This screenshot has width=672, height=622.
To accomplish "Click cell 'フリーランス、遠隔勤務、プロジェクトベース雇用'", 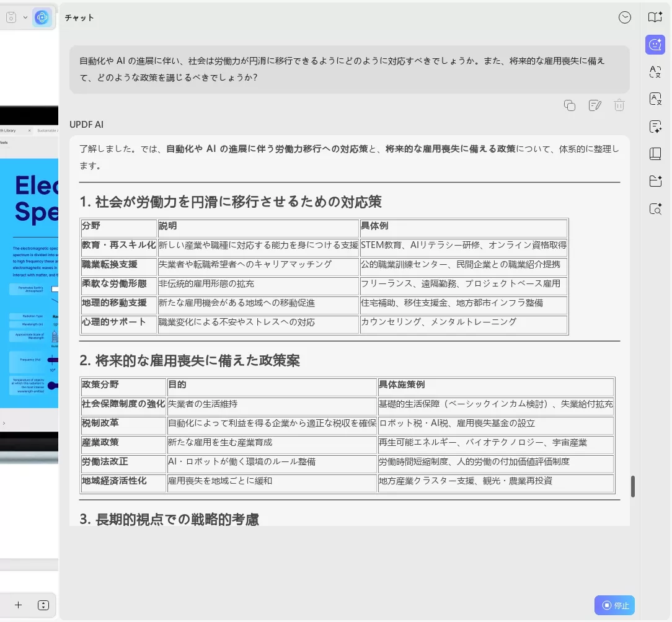I will pyautogui.click(x=464, y=285).
